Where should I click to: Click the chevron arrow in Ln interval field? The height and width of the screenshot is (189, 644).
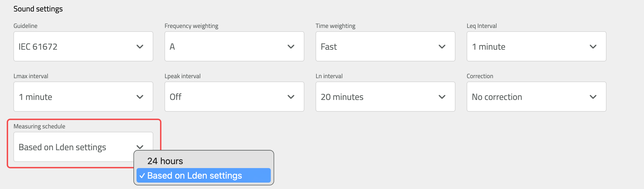[442, 97]
